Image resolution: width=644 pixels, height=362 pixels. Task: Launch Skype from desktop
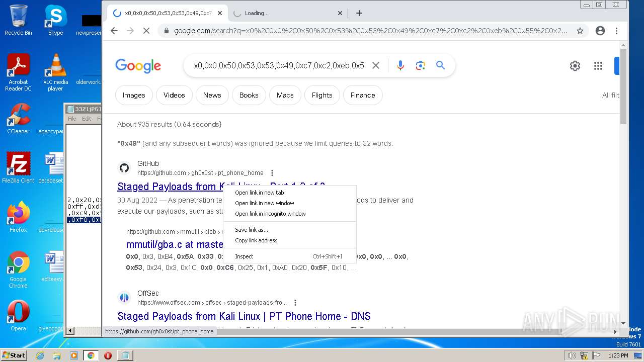[55, 20]
